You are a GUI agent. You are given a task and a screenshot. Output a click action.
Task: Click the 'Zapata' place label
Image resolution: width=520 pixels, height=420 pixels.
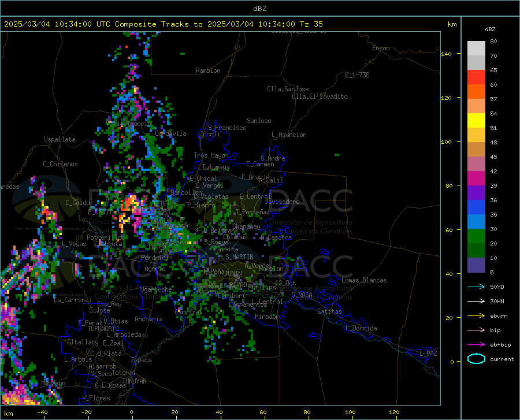click(x=142, y=360)
